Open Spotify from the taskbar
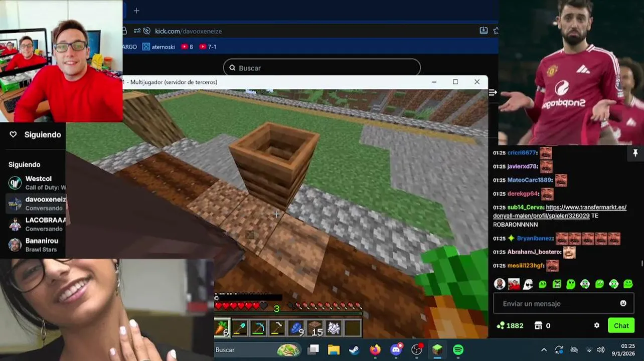Image resolution: width=644 pixels, height=361 pixels. click(x=458, y=349)
